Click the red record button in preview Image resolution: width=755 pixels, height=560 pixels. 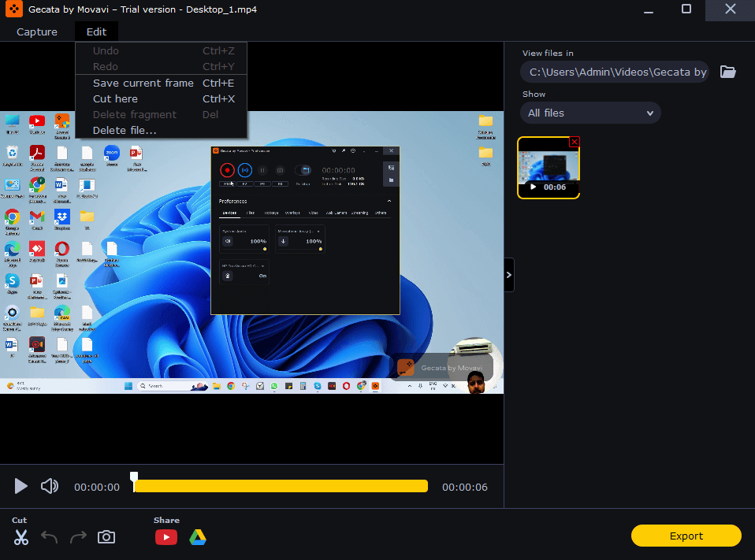227,170
